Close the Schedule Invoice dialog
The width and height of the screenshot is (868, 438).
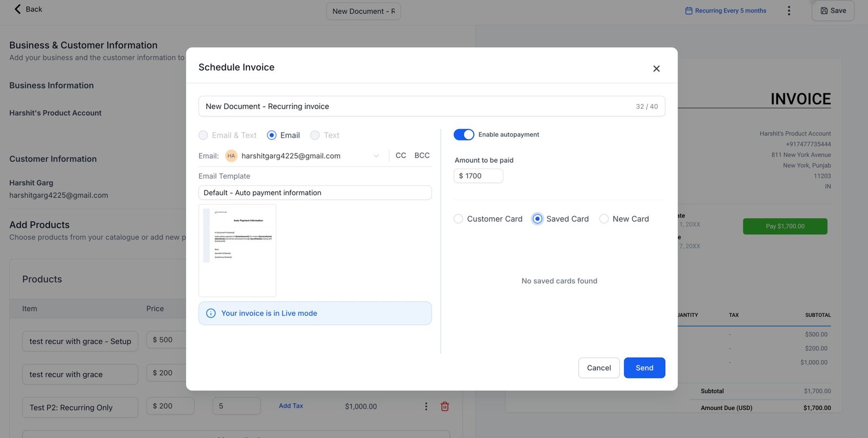coord(656,68)
